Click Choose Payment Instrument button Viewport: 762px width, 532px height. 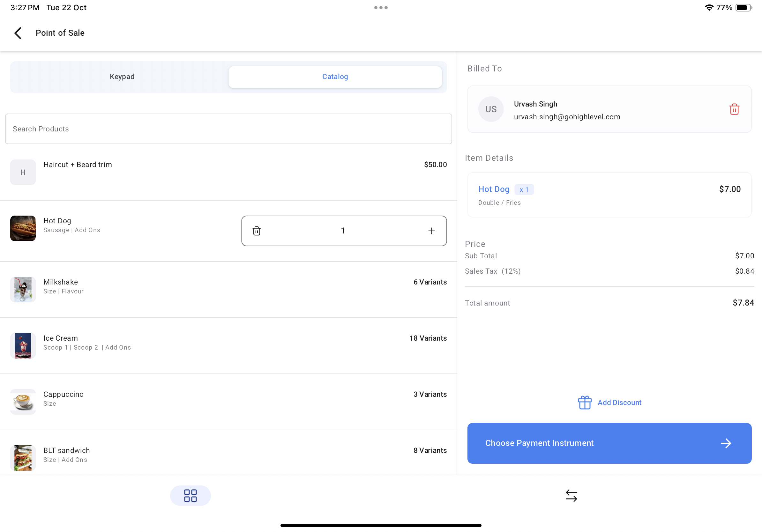tap(609, 443)
